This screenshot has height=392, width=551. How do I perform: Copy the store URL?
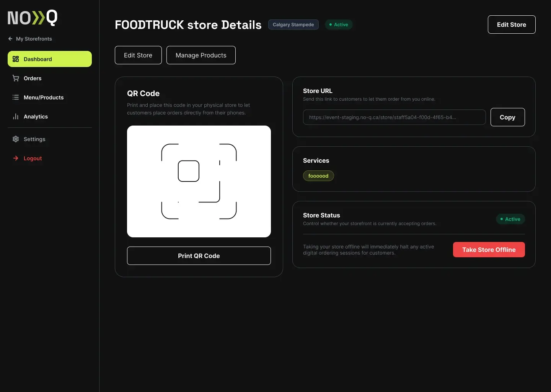point(507,117)
